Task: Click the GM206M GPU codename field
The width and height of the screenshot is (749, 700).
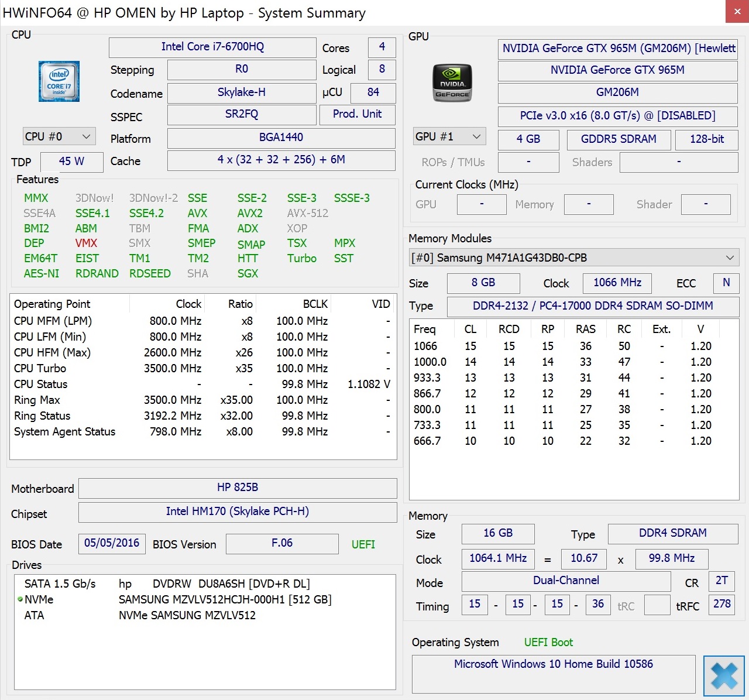Action: click(x=617, y=93)
